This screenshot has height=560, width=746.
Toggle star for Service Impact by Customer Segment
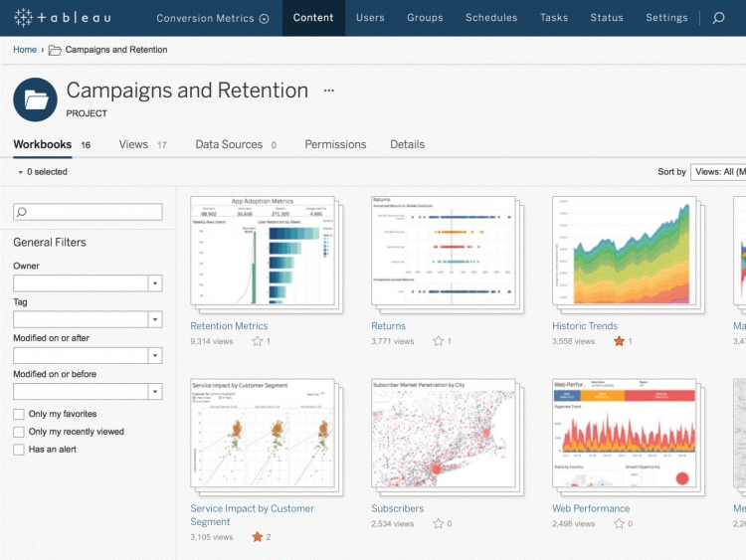[258, 537]
